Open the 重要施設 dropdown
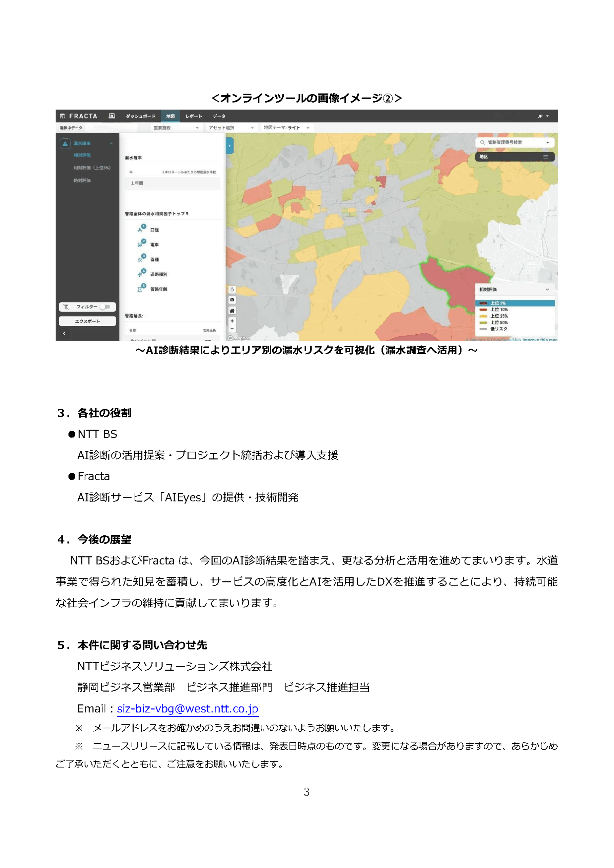 coord(176,128)
